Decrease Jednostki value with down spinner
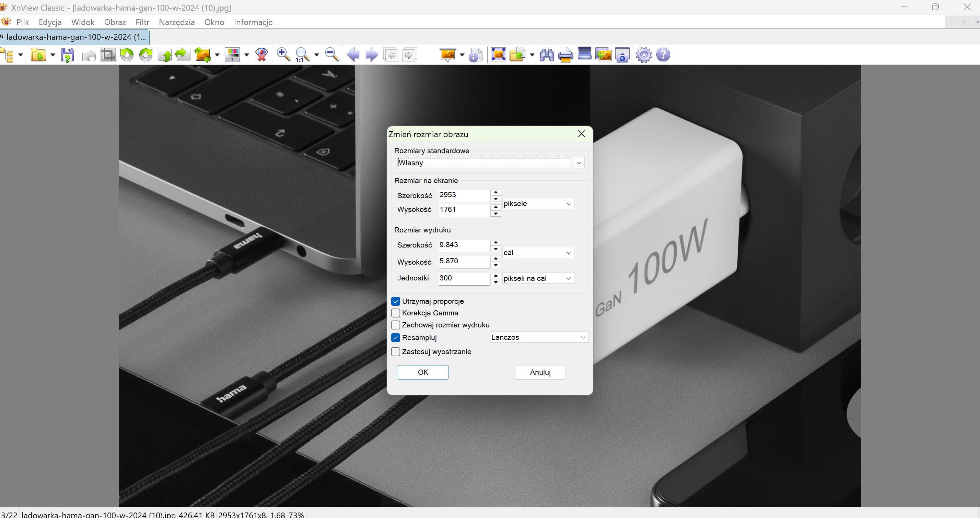 pos(496,282)
